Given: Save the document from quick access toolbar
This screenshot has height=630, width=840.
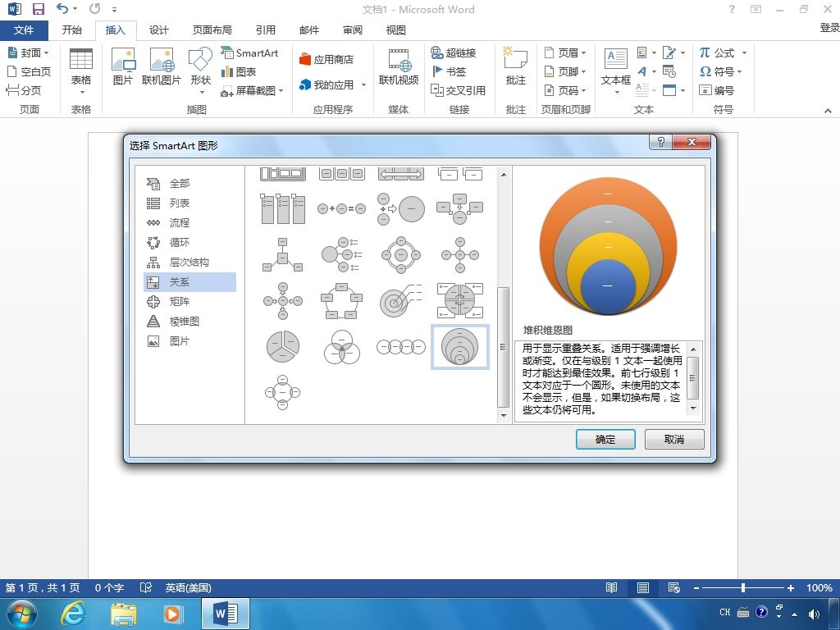Looking at the screenshot, I should [38, 9].
